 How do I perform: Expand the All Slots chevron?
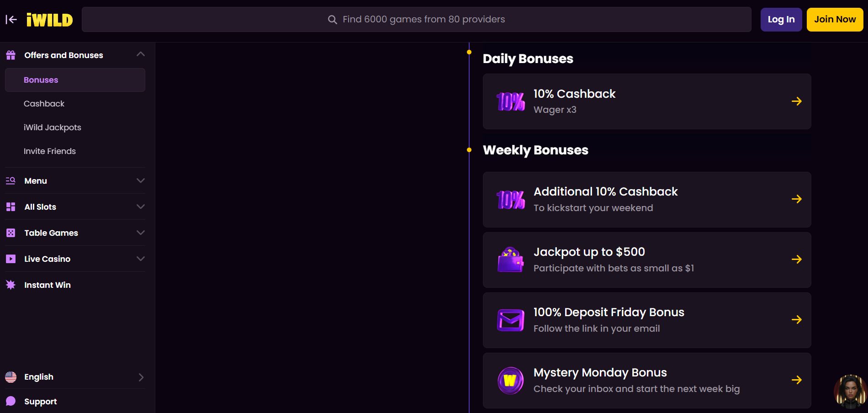(x=141, y=206)
